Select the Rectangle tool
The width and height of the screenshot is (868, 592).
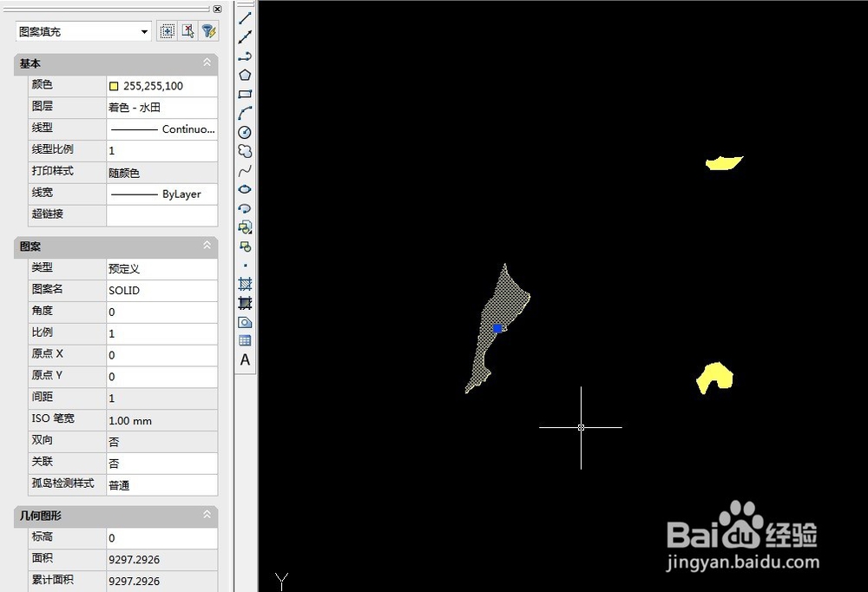245,94
